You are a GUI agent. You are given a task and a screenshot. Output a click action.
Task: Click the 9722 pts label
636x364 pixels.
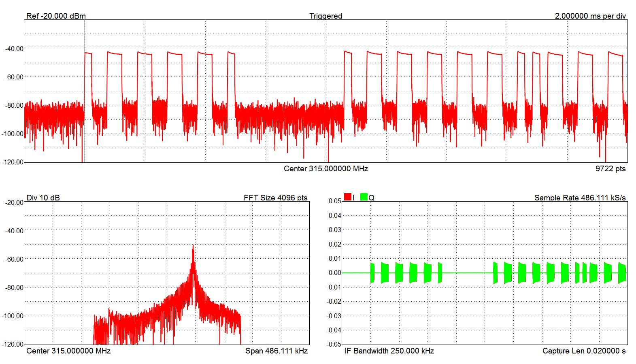click(610, 168)
